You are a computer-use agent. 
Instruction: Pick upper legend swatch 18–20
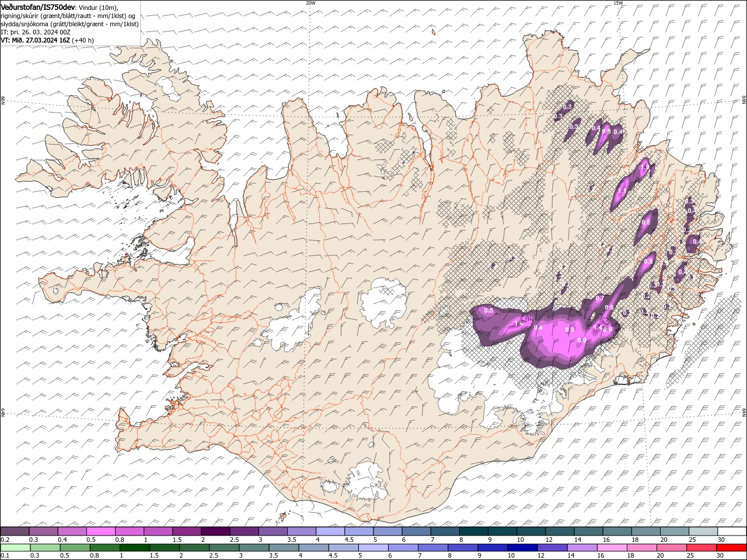tap(645, 531)
